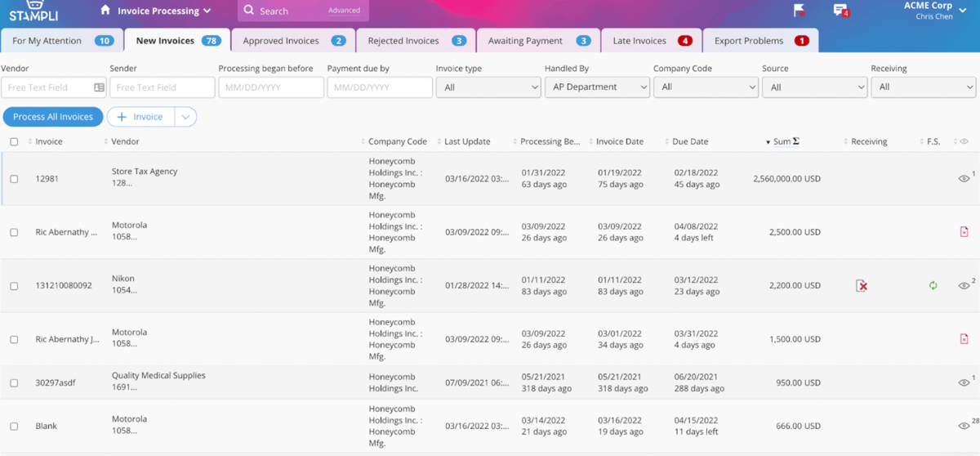This screenshot has height=456, width=980.
Task: Click the vendor list icon in Vendor field
Action: 99,87
